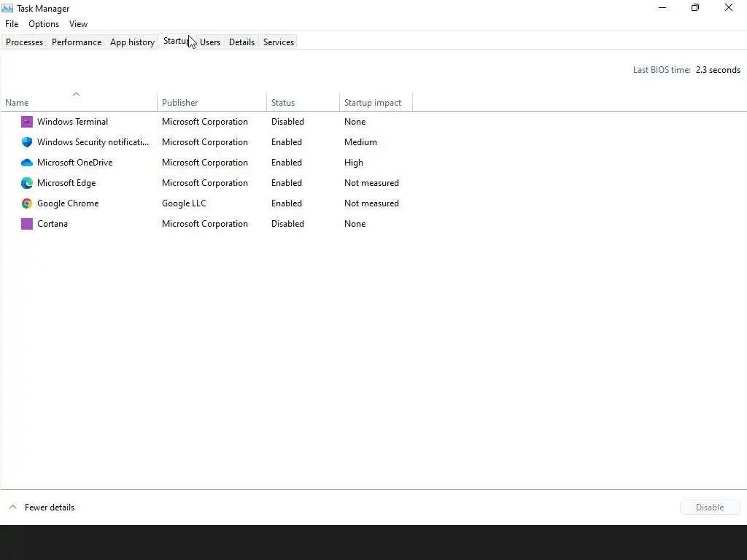
Task: Click Enabled status of Google Chrome
Action: [286, 203]
